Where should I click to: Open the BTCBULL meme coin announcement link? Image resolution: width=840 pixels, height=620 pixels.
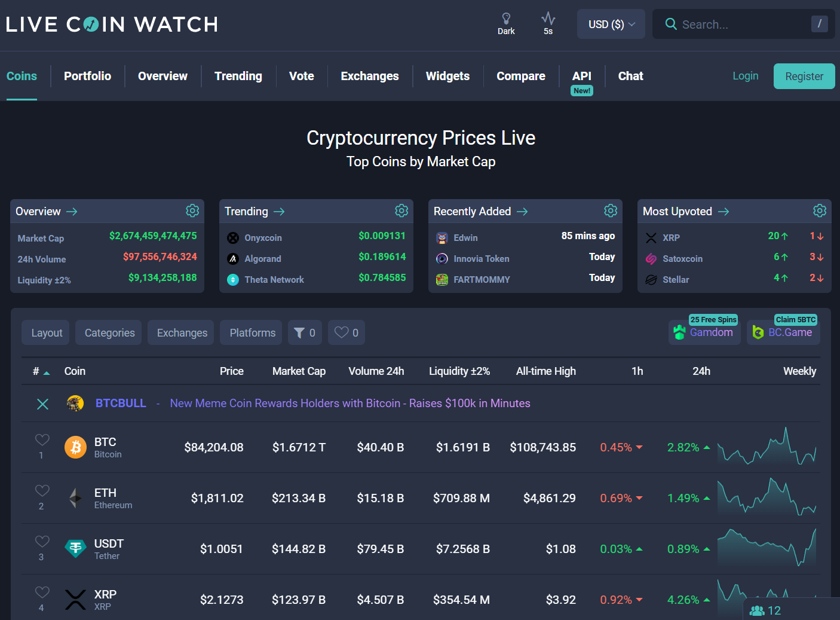[x=350, y=403]
